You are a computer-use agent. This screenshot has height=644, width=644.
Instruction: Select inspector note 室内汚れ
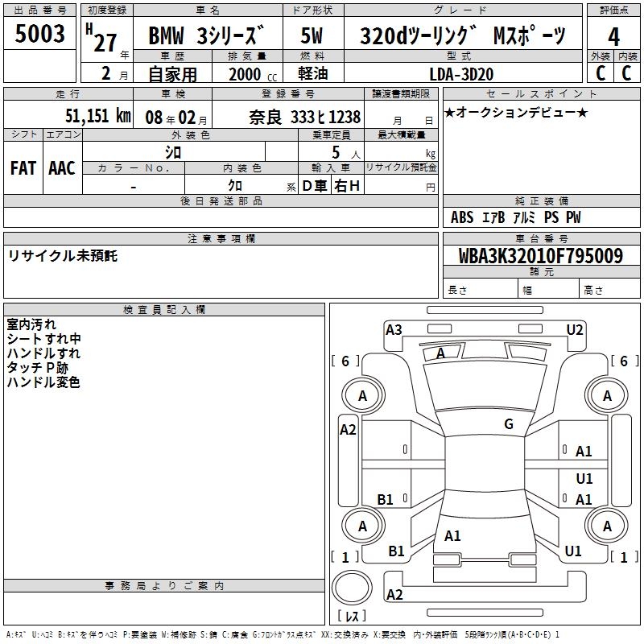click(x=31, y=324)
